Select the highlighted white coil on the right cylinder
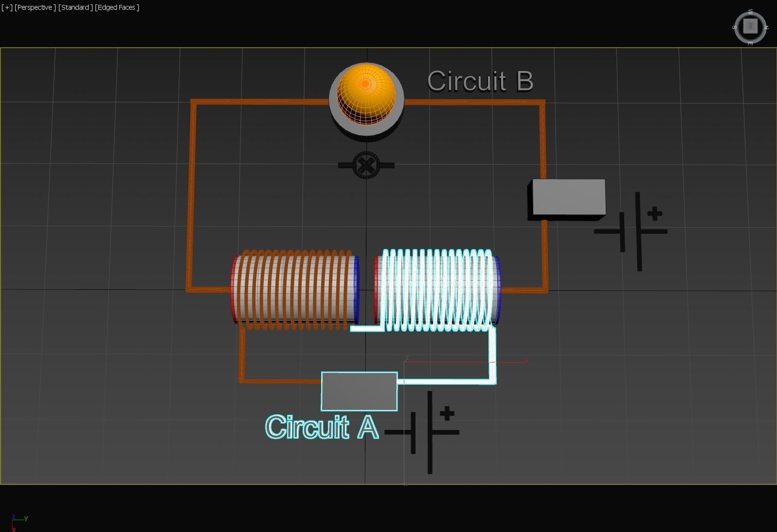This screenshot has height=532, width=777. click(x=437, y=290)
